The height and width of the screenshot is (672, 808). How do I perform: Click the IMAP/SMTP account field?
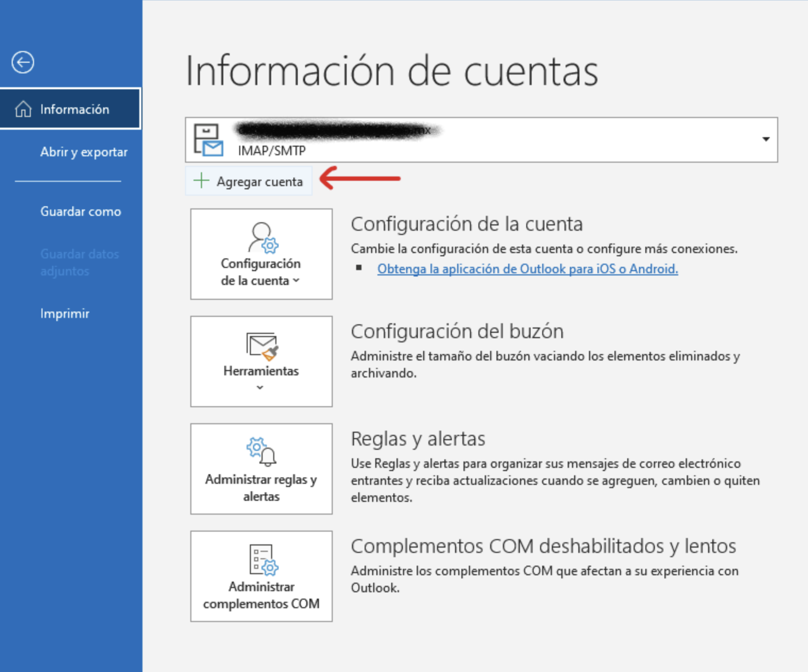[x=478, y=140]
